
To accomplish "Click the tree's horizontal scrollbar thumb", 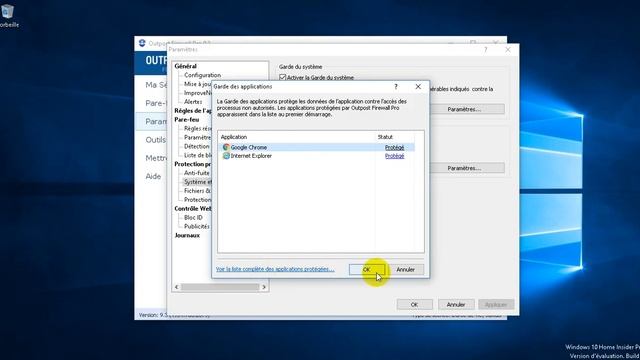I will click(220, 287).
